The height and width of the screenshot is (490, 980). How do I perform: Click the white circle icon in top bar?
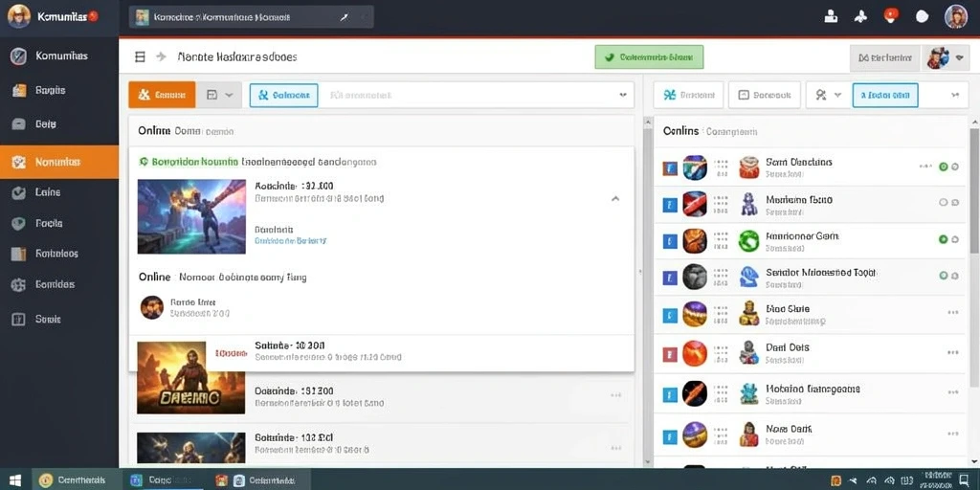pos(922,17)
